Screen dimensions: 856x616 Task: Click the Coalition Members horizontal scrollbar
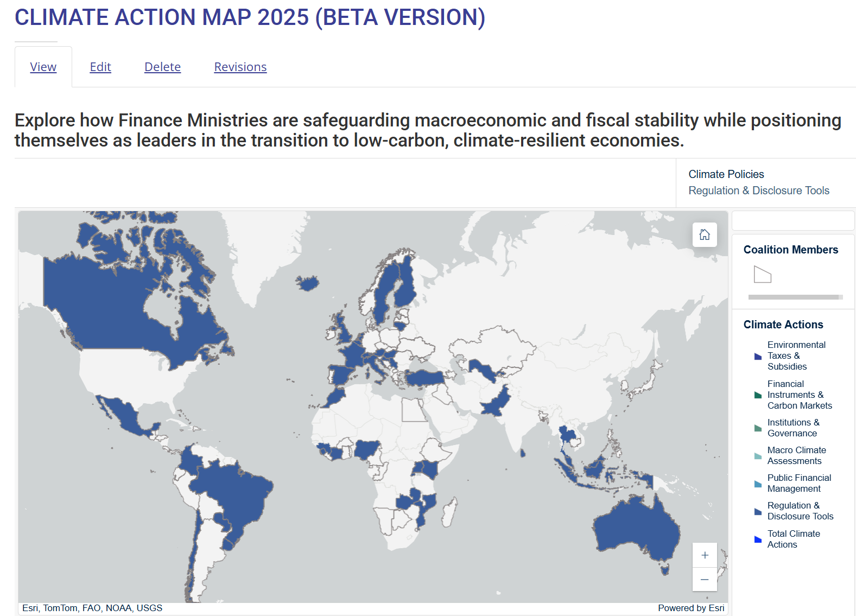pos(794,297)
